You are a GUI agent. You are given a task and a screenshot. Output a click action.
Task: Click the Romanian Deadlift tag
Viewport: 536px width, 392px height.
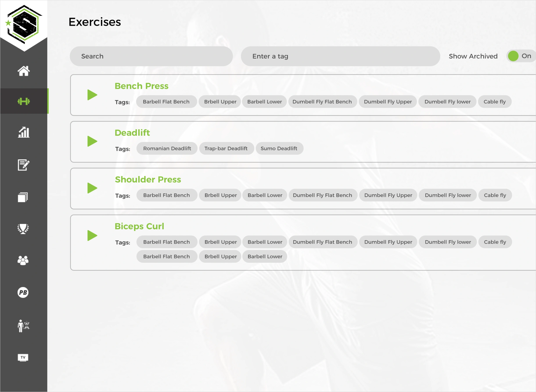point(167,149)
